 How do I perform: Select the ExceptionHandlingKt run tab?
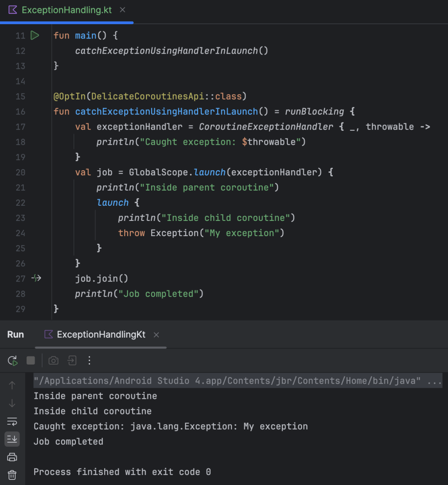pos(101,335)
